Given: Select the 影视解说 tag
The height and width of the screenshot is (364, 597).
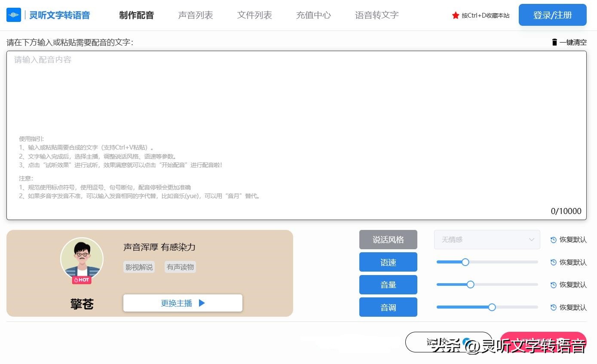Looking at the screenshot, I should pyautogui.click(x=138, y=266).
